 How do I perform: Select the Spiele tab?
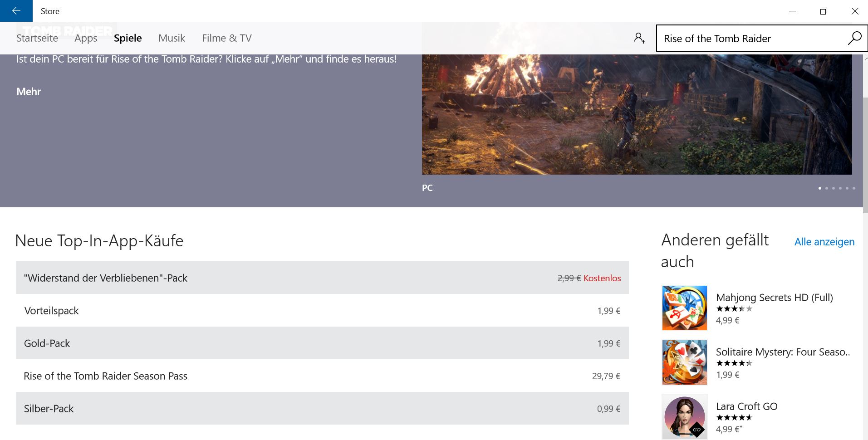coord(128,38)
